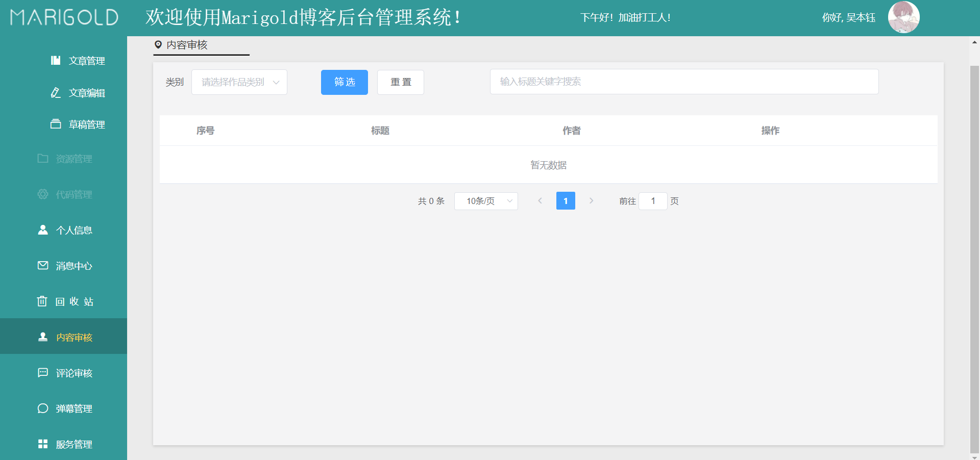
Task: Open the 请选择作品类别 dropdown
Action: coord(239,82)
